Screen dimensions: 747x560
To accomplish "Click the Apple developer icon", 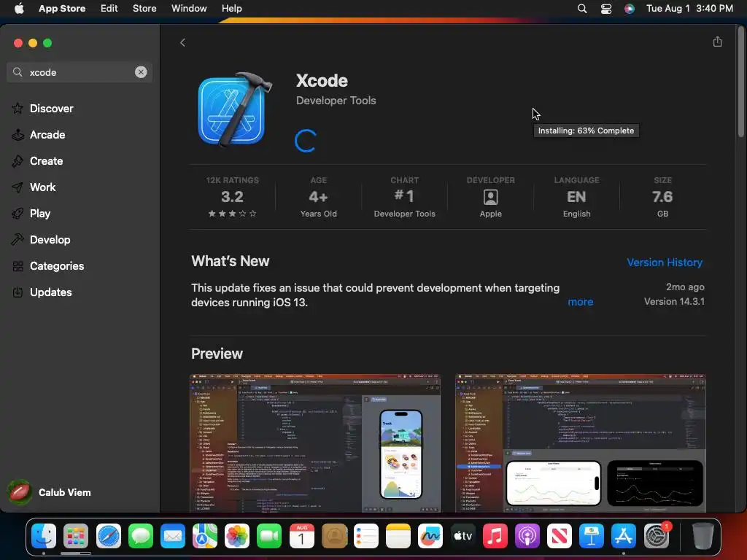I will (491, 197).
